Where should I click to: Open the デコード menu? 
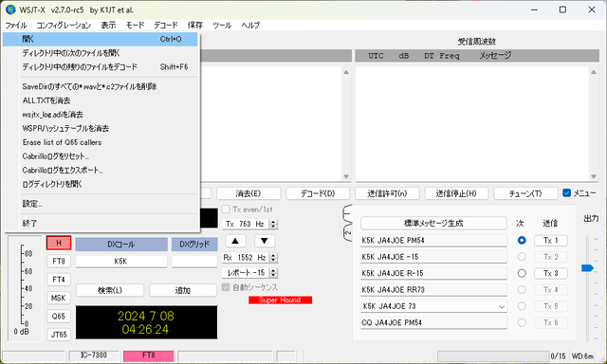(166, 26)
